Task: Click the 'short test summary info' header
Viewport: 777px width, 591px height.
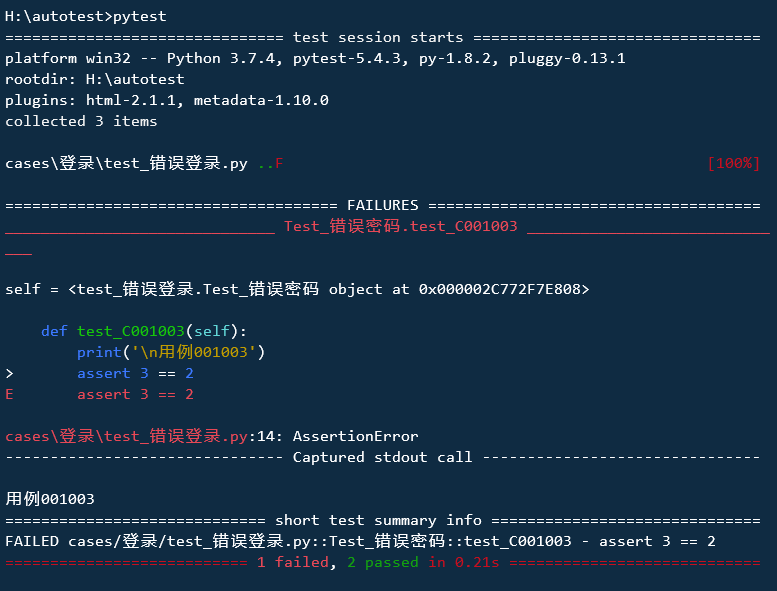Action: pyautogui.click(x=378, y=520)
